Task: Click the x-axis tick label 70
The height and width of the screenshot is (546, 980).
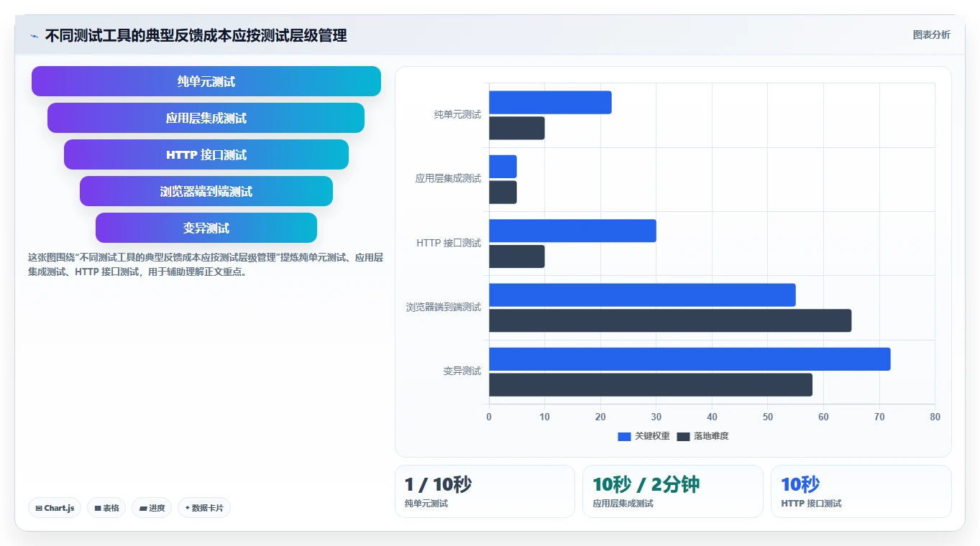Action: click(x=879, y=417)
